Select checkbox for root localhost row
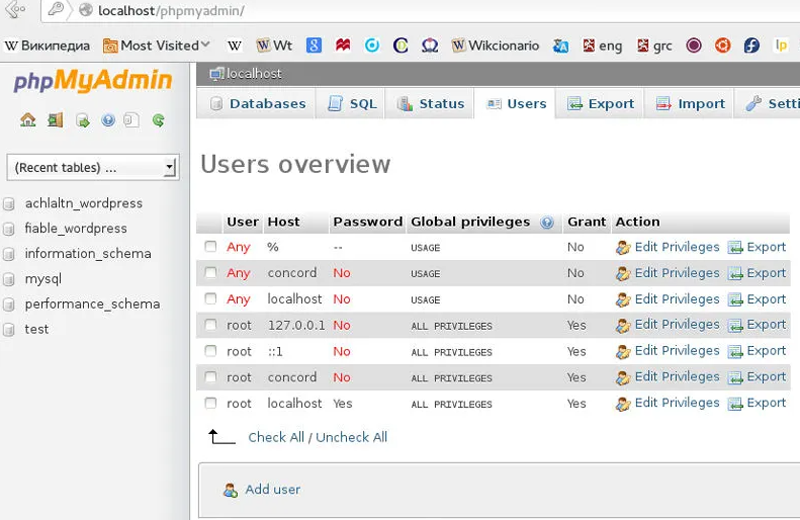 pyautogui.click(x=211, y=403)
